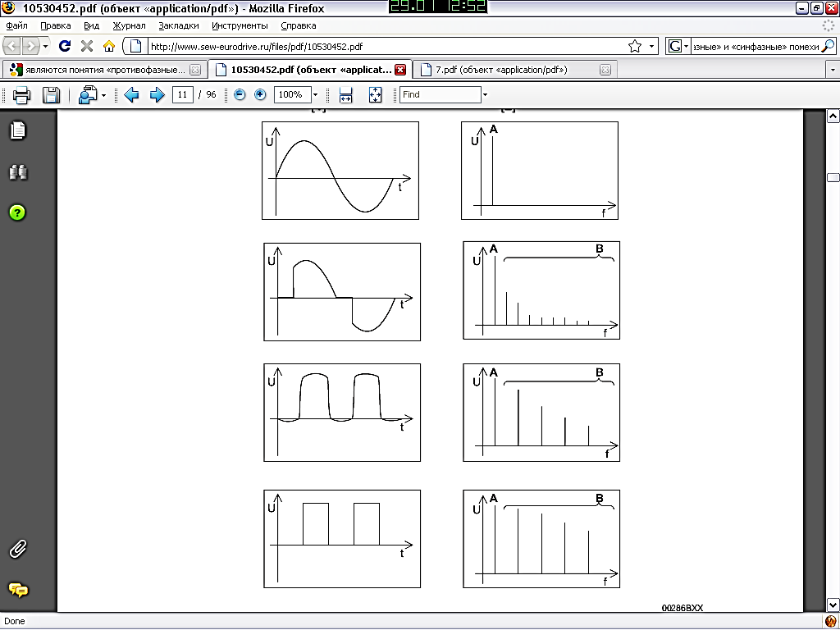840x630 pixels.
Task: Show the Attachments paperclip panel
Action: pos(17,550)
